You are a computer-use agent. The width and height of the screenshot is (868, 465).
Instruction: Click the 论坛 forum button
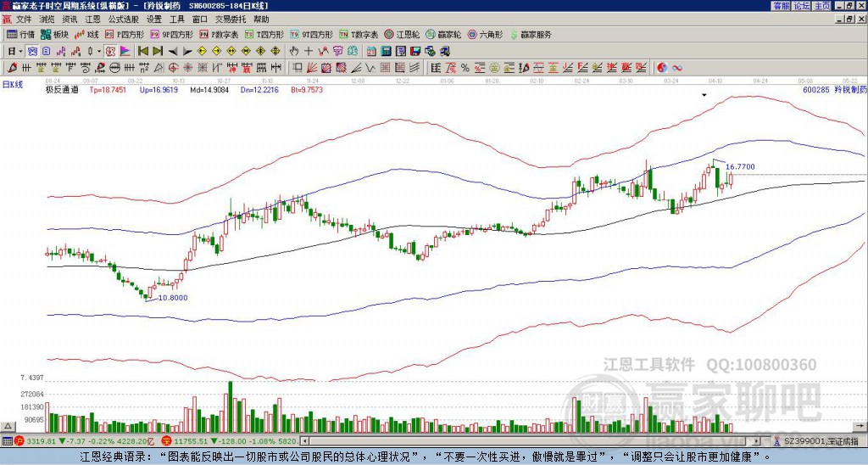(802, 5)
